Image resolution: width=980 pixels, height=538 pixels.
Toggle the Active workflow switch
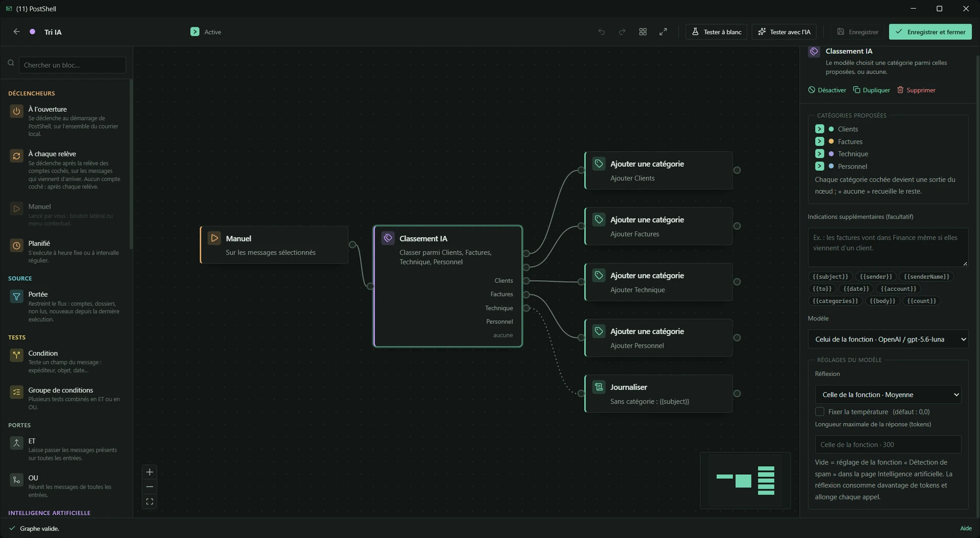coord(194,32)
